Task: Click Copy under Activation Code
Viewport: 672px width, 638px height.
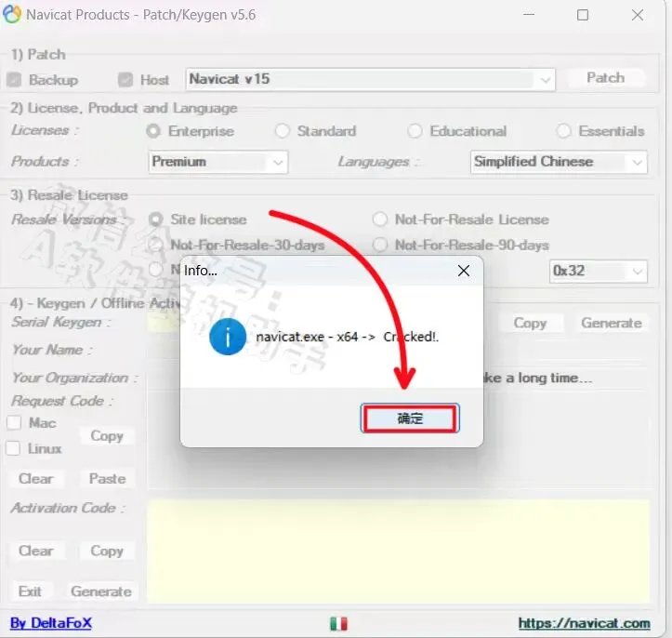Action: pos(107,551)
